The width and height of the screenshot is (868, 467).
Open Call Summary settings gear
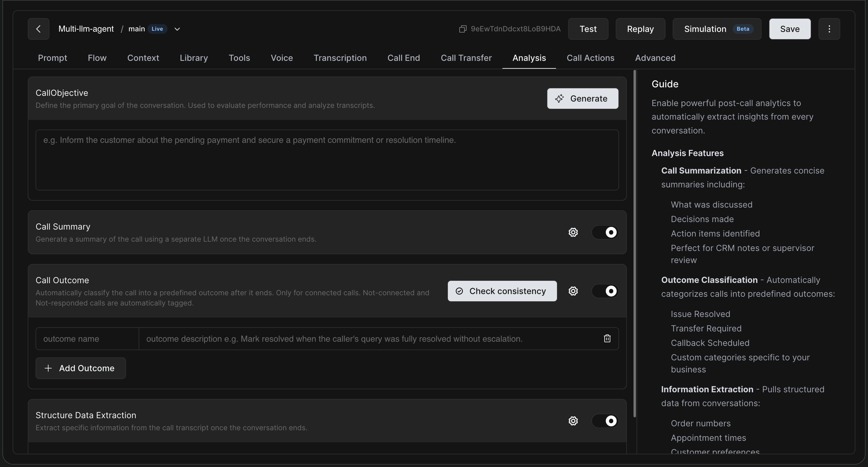click(573, 233)
